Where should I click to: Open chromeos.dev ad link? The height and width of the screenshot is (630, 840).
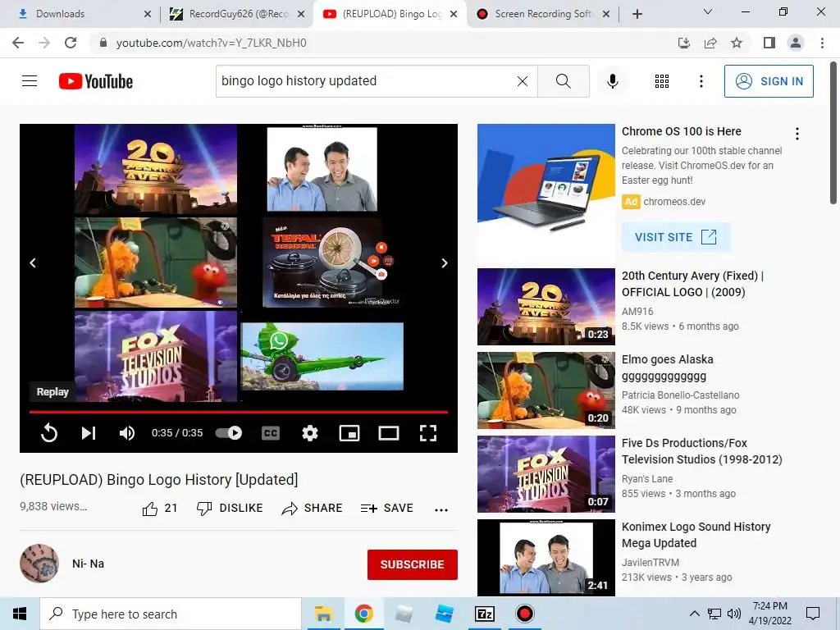(x=674, y=202)
